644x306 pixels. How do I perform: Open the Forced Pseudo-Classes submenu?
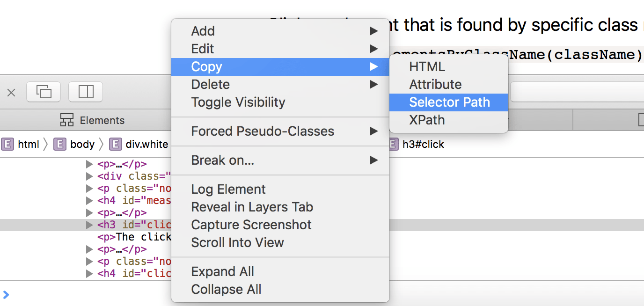pyautogui.click(x=263, y=131)
